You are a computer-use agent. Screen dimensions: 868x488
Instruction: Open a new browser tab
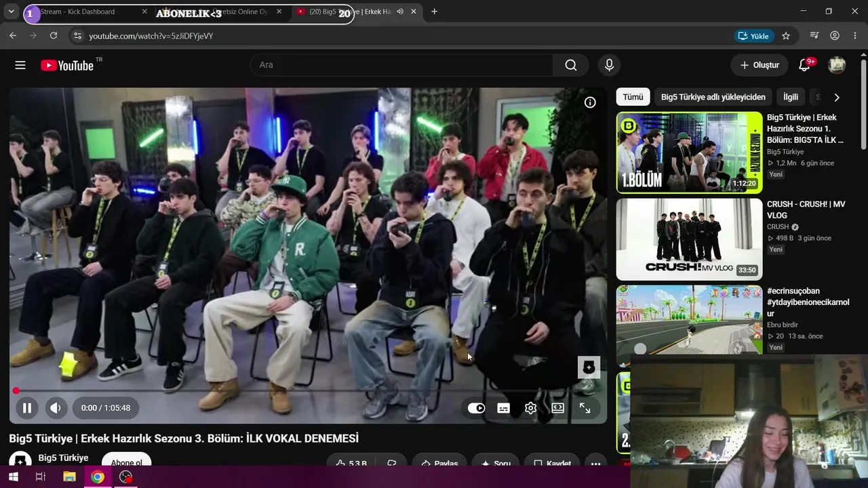tap(434, 12)
